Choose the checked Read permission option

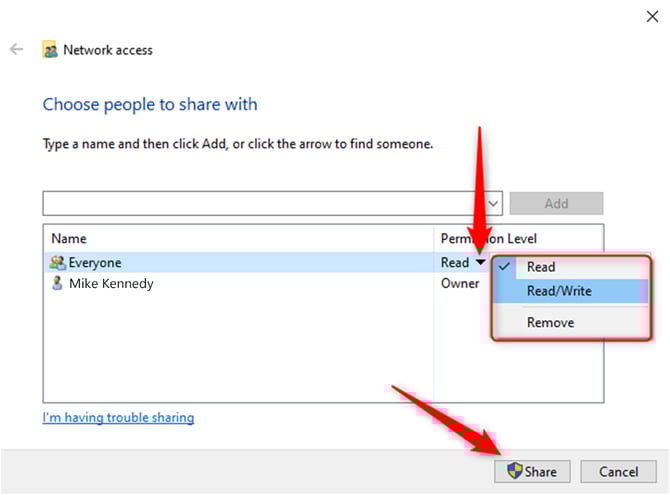541,267
